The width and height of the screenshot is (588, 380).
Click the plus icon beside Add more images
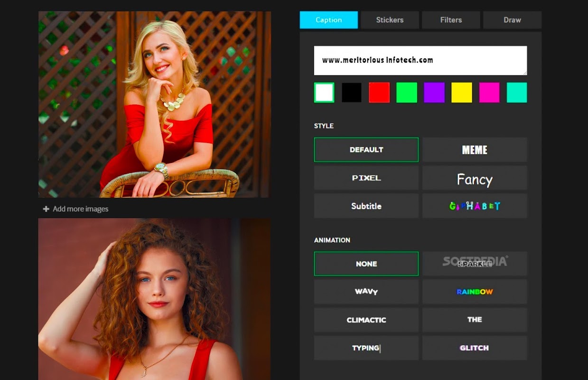(46, 209)
